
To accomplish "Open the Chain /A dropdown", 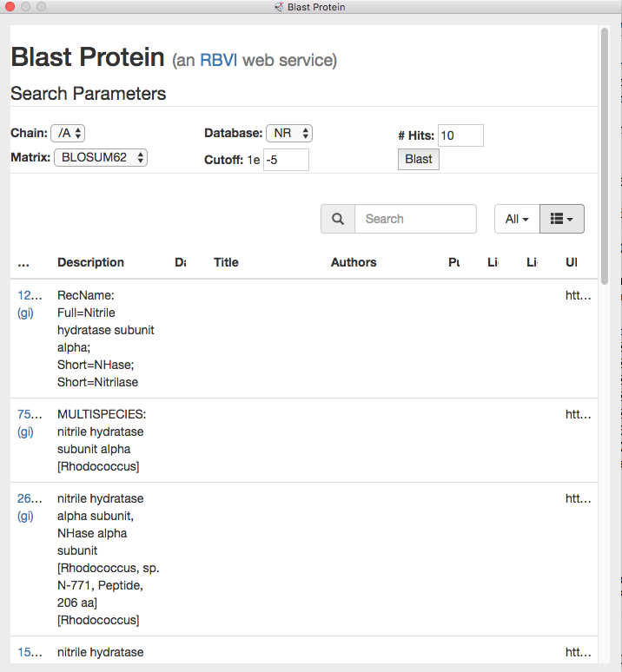I will click(x=68, y=133).
